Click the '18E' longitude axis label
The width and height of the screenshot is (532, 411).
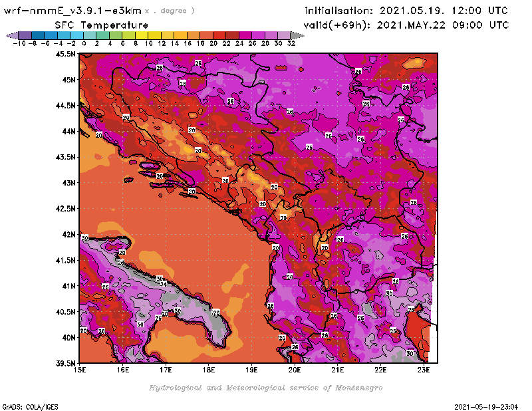coord(209,370)
